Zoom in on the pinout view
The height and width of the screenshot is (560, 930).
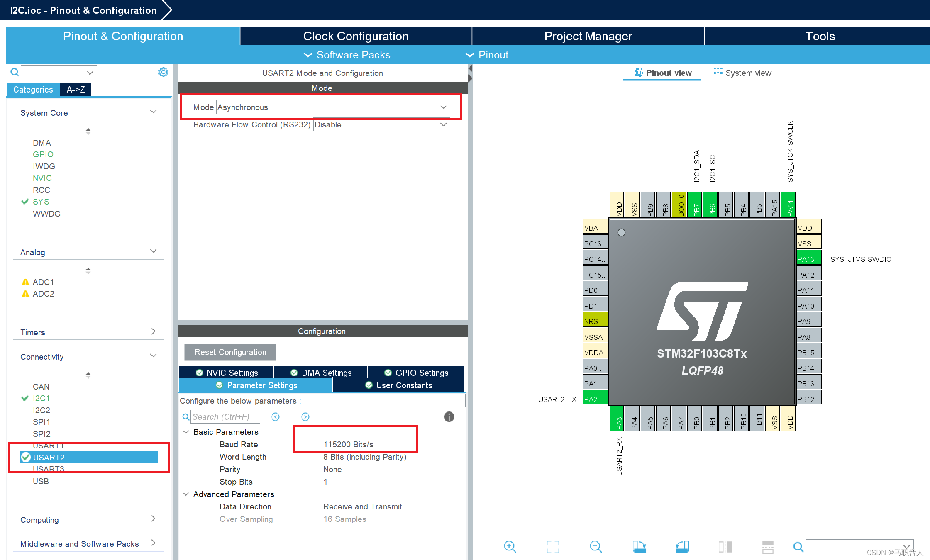coord(510,547)
